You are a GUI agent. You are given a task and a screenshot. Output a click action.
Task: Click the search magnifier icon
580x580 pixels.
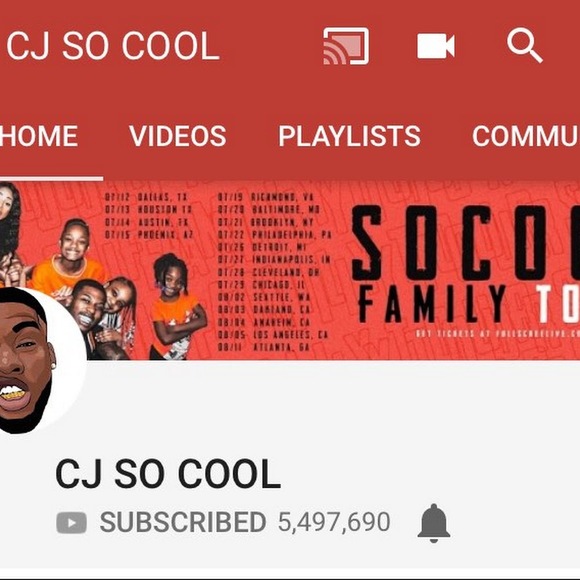(525, 45)
